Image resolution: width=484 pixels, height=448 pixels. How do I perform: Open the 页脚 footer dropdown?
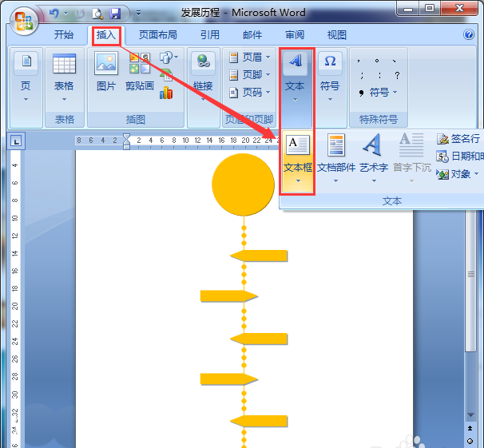point(250,75)
